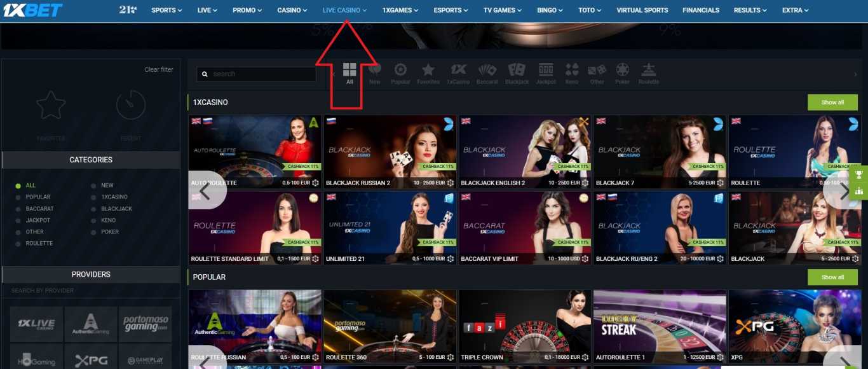This screenshot has width=868, height=369.
Task: Click the Search by provider field
Action: coord(91,291)
